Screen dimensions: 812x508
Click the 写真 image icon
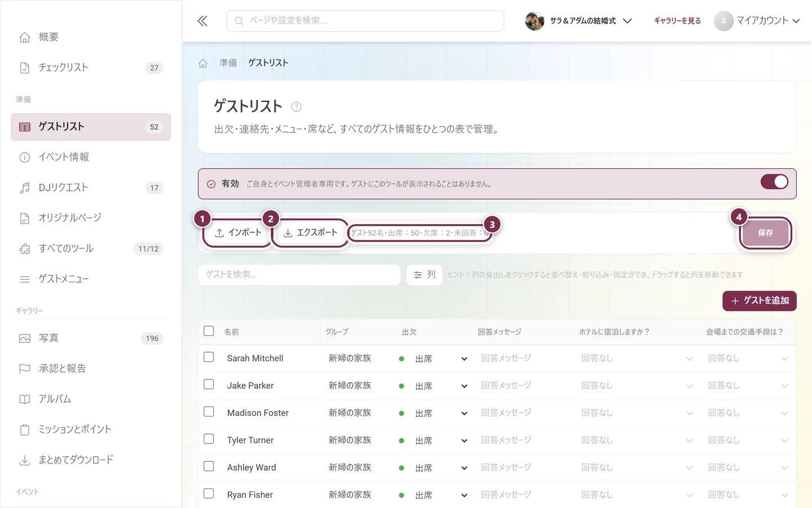pyautogui.click(x=25, y=339)
